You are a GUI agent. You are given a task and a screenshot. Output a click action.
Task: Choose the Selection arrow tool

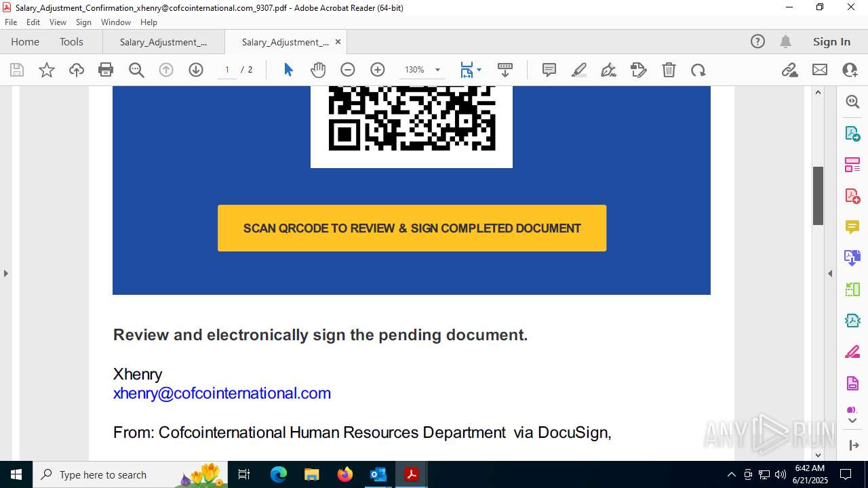288,70
